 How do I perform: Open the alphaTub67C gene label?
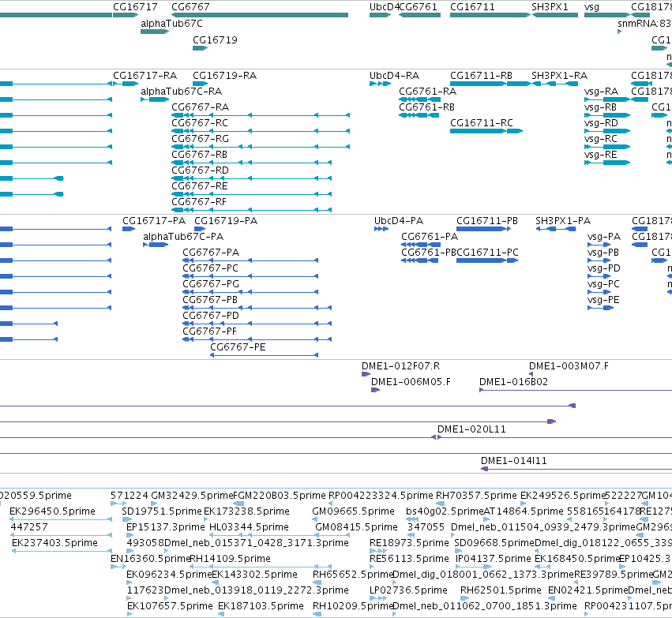click(x=171, y=23)
